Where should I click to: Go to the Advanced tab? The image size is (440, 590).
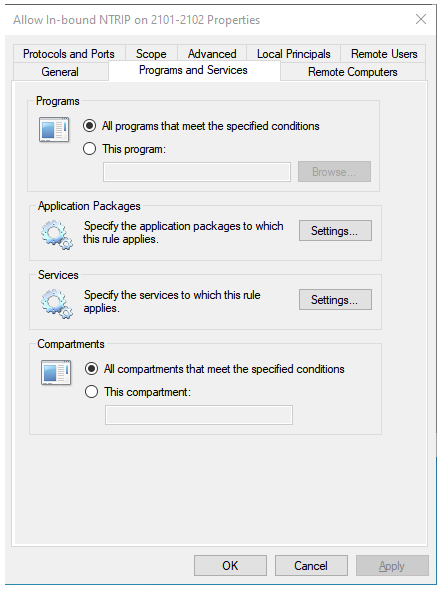click(x=212, y=54)
